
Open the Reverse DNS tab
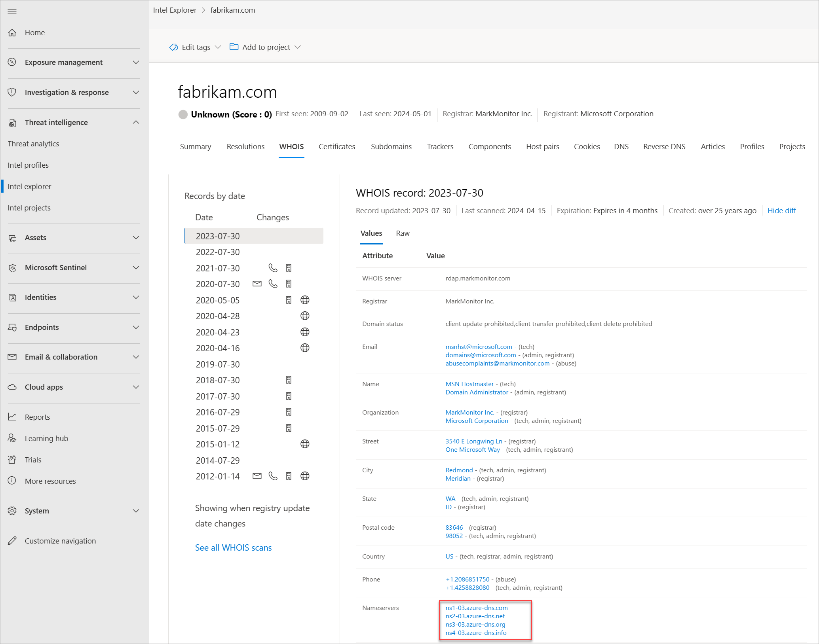coord(664,146)
